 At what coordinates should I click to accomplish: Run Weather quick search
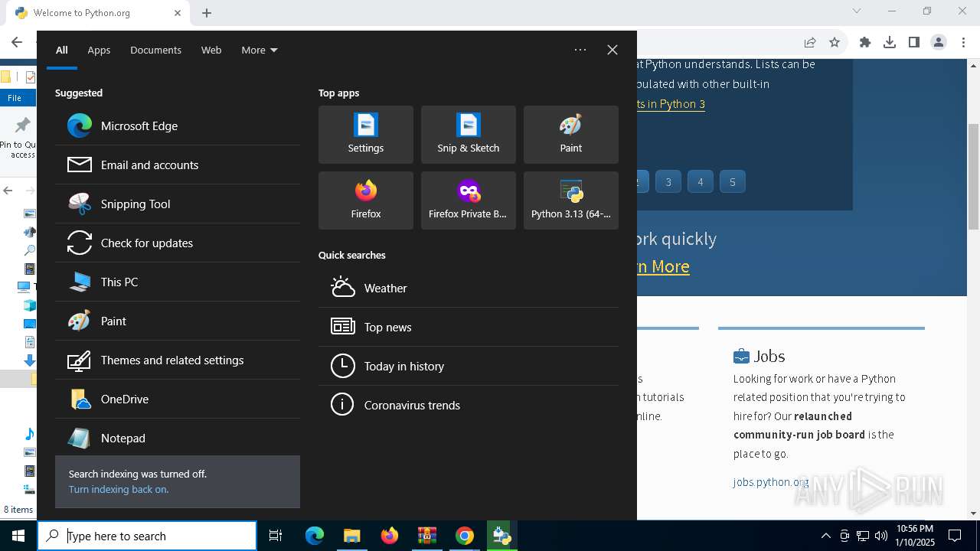469,288
